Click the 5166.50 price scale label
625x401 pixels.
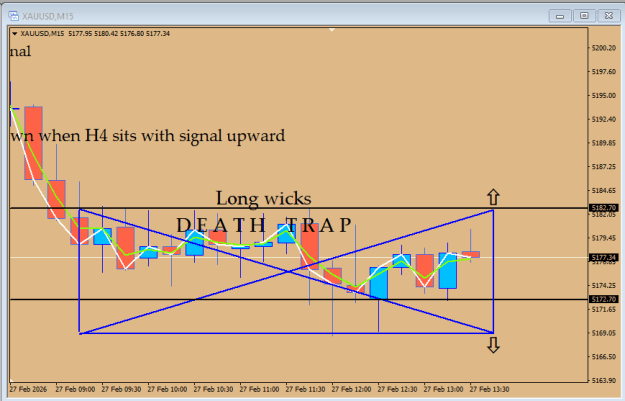tap(604, 357)
